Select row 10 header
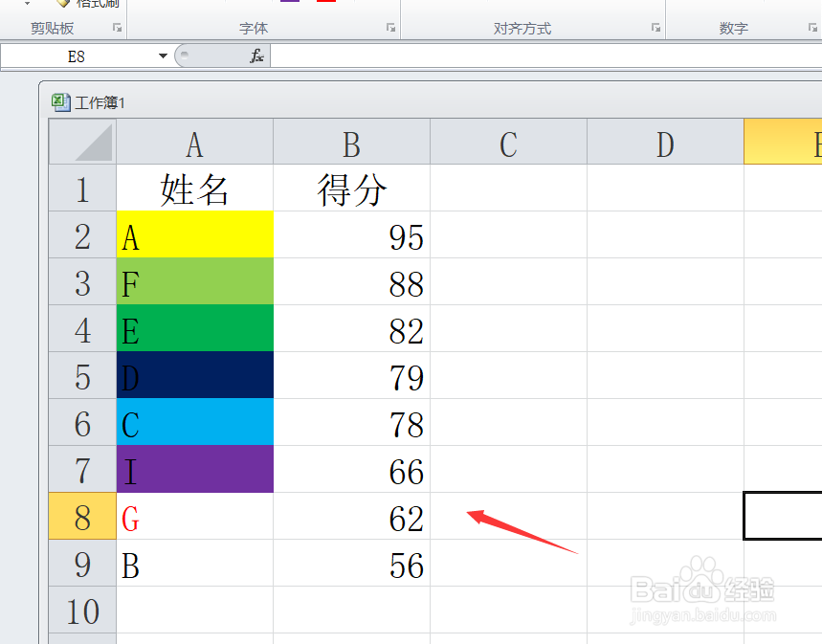Image resolution: width=822 pixels, height=644 pixels. click(x=82, y=610)
